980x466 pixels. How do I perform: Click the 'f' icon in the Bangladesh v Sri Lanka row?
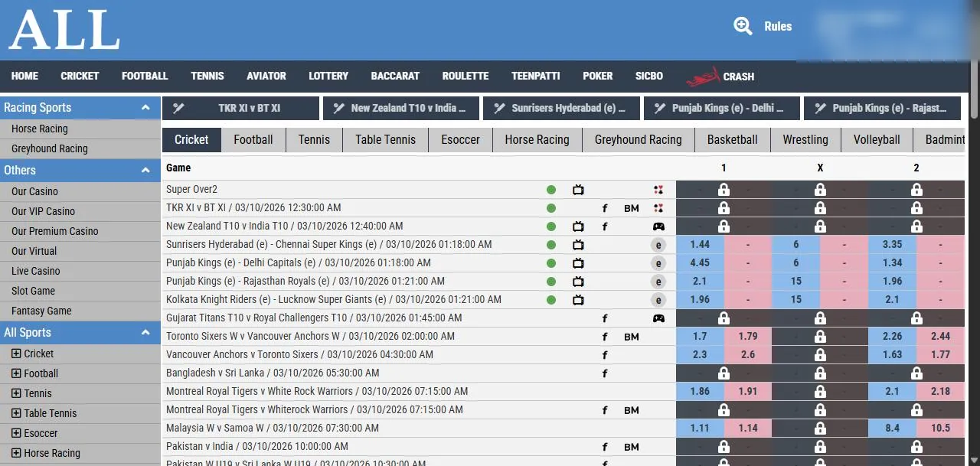(x=605, y=373)
